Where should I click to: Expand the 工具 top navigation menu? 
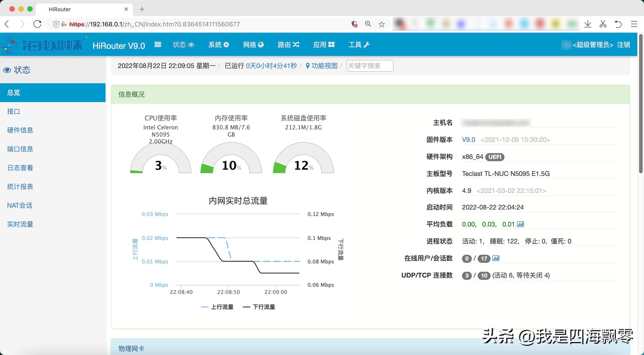(x=359, y=45)
